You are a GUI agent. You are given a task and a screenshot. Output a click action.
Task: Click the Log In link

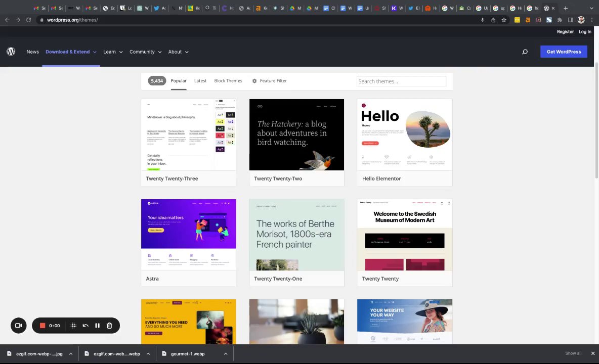pyautogui.click(x=585, y=32)
